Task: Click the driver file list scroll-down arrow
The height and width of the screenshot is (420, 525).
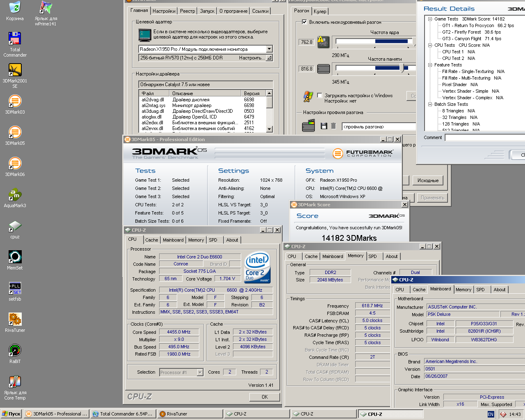Action: pyautogui.click(x=269, y=129)
